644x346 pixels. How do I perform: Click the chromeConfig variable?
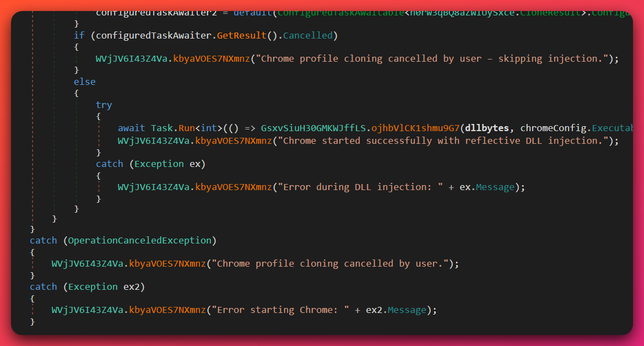[553, 128]
